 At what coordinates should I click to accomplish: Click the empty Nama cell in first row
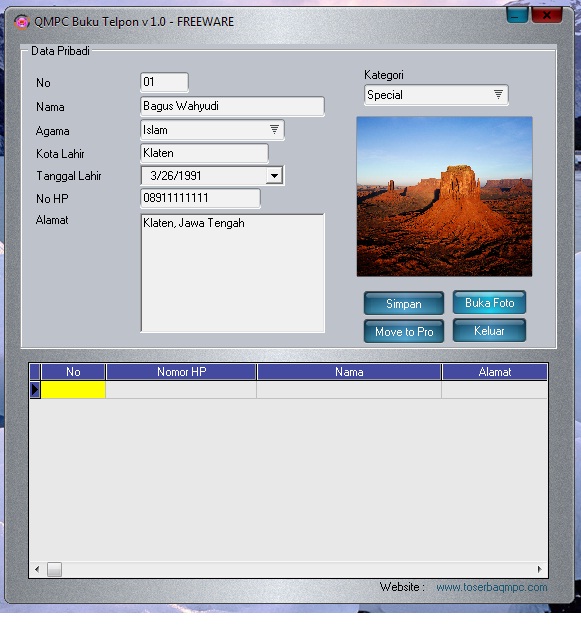(349, 389)
